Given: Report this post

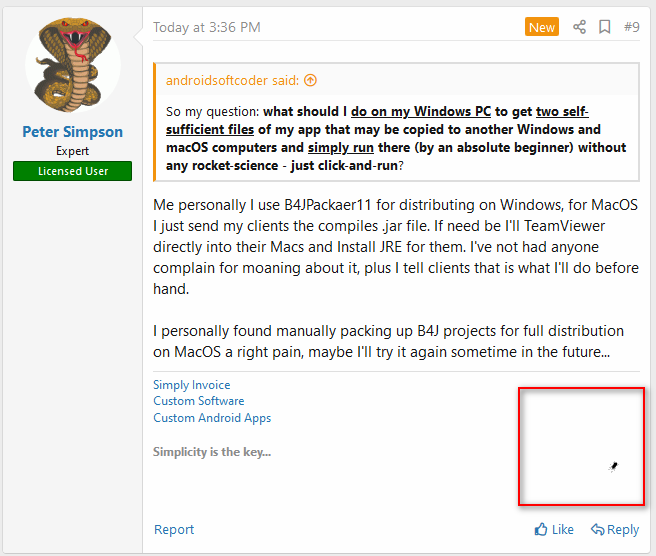Looking at the screenshot, I should coord(174,530).
